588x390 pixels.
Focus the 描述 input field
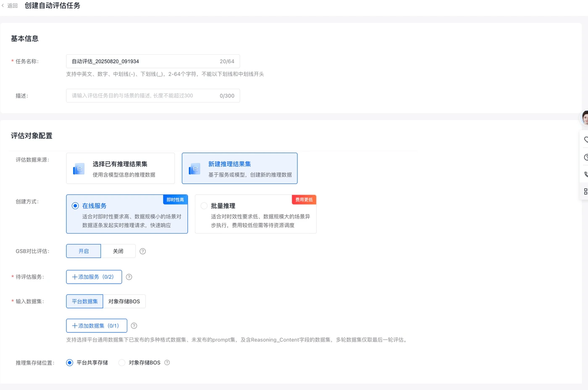153,96
